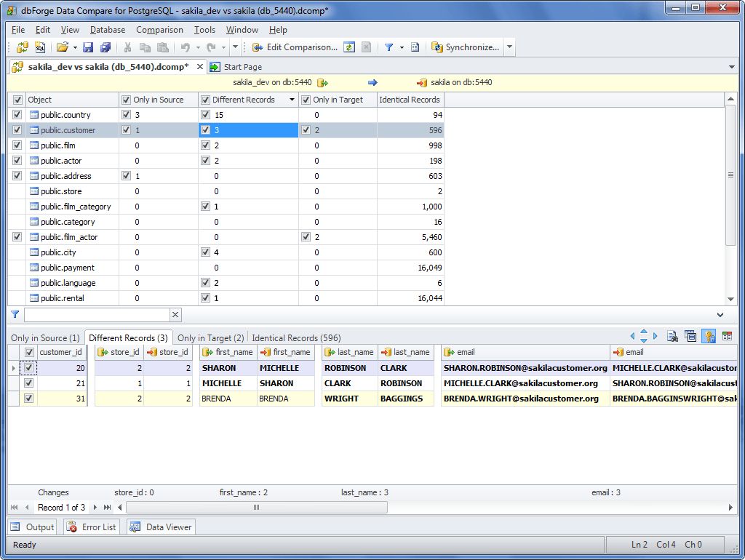Open the Undo history dropdown arrow
This screenshot has height=560, width=745.
click(198, 47)
